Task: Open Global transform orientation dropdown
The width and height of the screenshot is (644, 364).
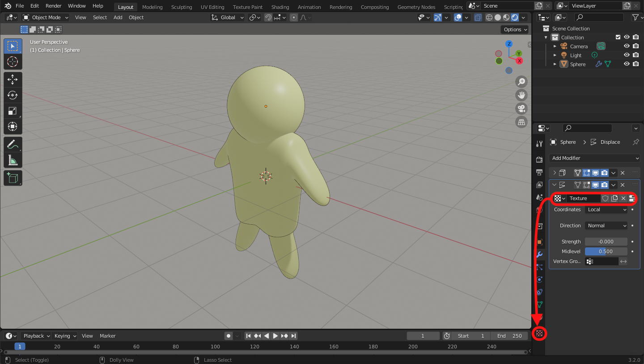Action: coord(228,17)
